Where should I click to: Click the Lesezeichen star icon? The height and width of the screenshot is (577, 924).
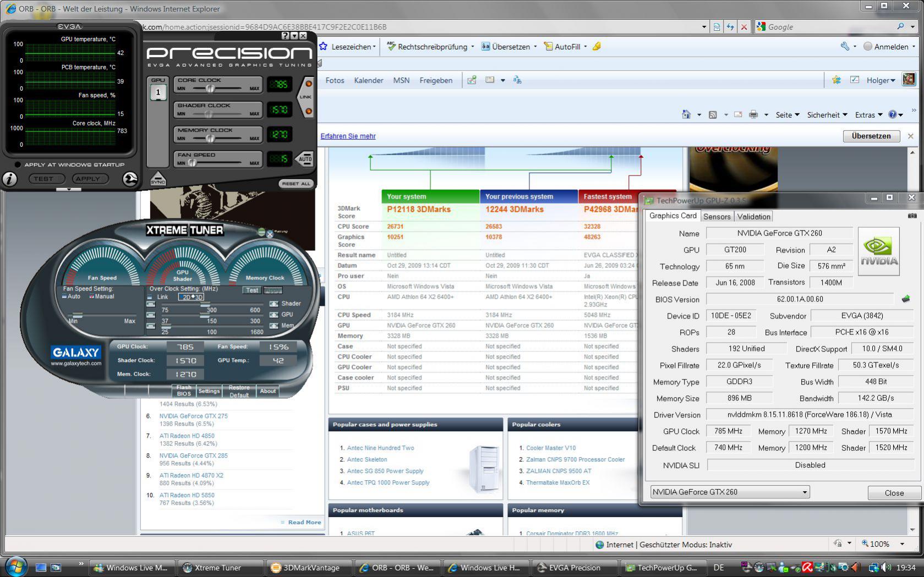click(x=324, y=47)
